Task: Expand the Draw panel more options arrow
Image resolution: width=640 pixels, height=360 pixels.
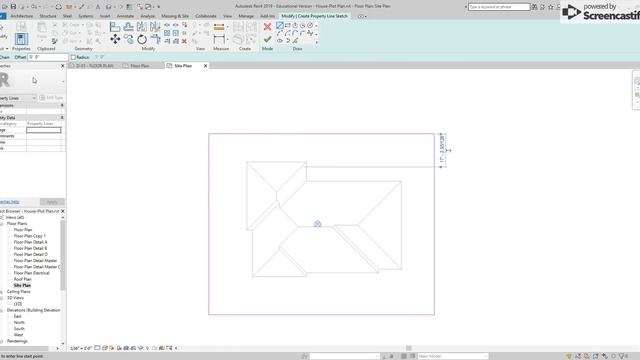Action: [x=316, y=42]
